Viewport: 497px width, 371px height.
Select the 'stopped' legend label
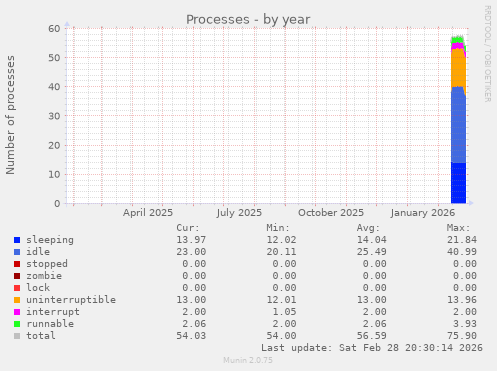point(47,264)
